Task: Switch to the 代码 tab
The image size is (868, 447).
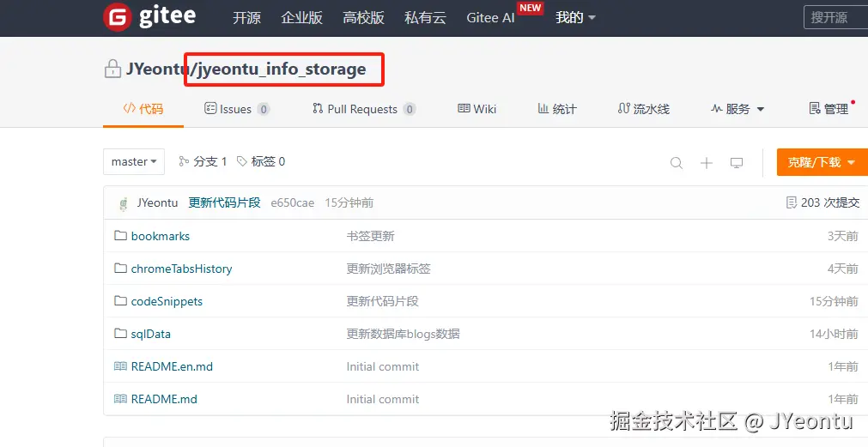Action: click(143, 108)
